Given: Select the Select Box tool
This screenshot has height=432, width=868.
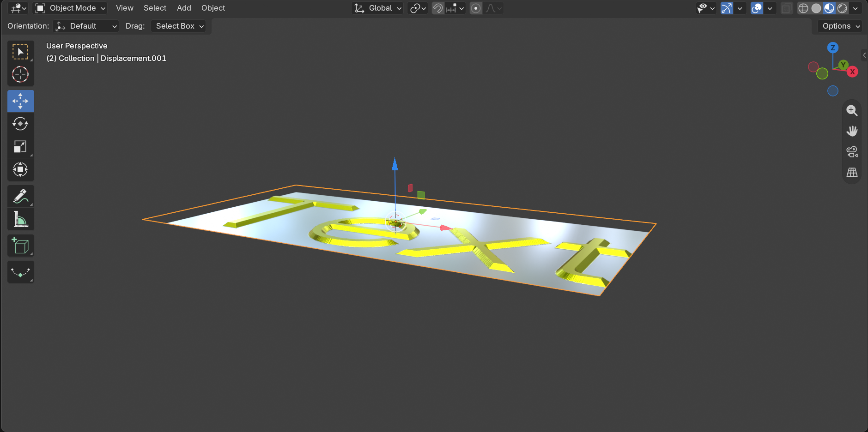Looking at the screenshot, I should tap(20, 52).
